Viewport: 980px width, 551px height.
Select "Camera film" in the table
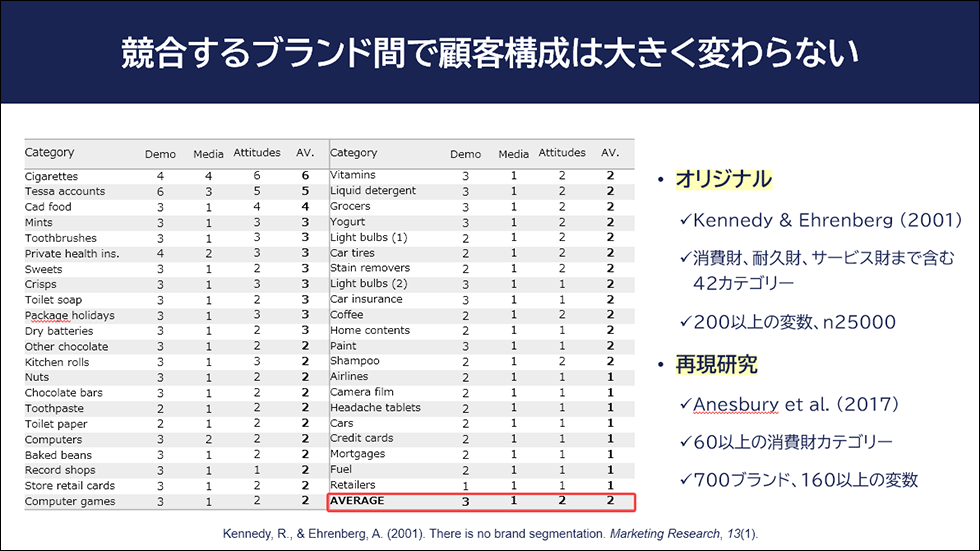tap(362, 392)
